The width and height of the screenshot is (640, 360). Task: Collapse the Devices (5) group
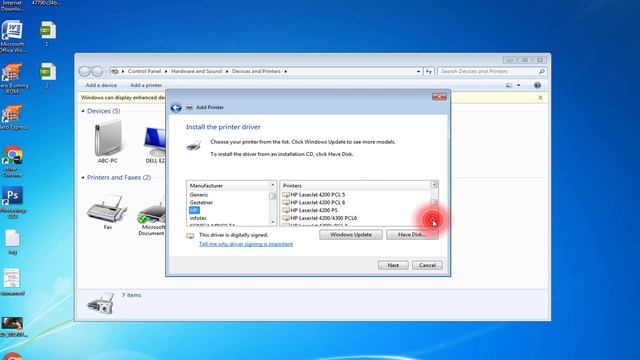[83, 111]
